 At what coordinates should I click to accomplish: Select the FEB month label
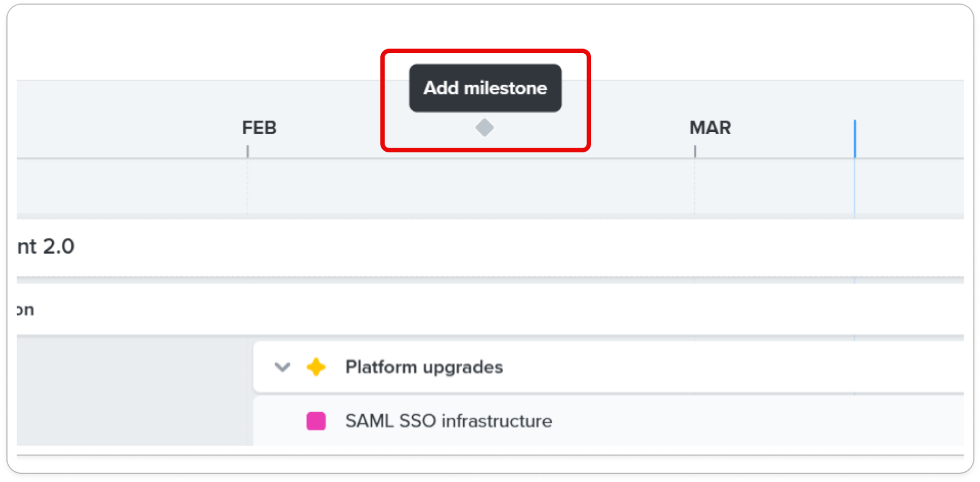coord(259,128)
